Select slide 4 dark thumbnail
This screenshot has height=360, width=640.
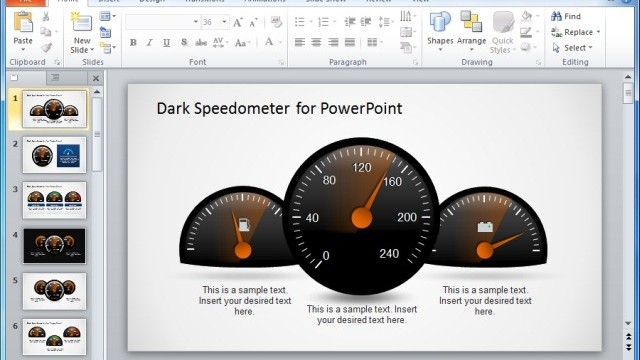coord(54,246)
